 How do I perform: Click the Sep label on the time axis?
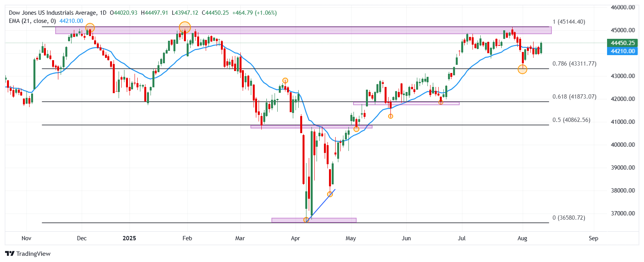[593, 238]
